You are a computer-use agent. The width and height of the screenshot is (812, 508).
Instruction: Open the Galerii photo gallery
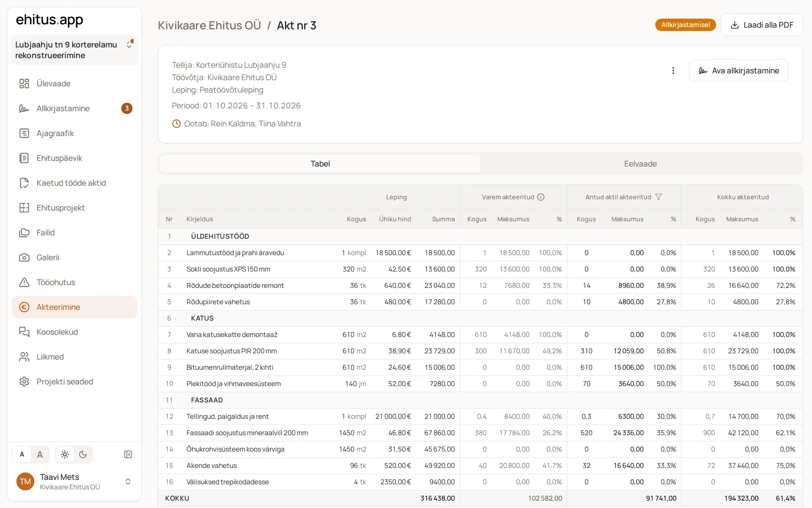[74, 257]
